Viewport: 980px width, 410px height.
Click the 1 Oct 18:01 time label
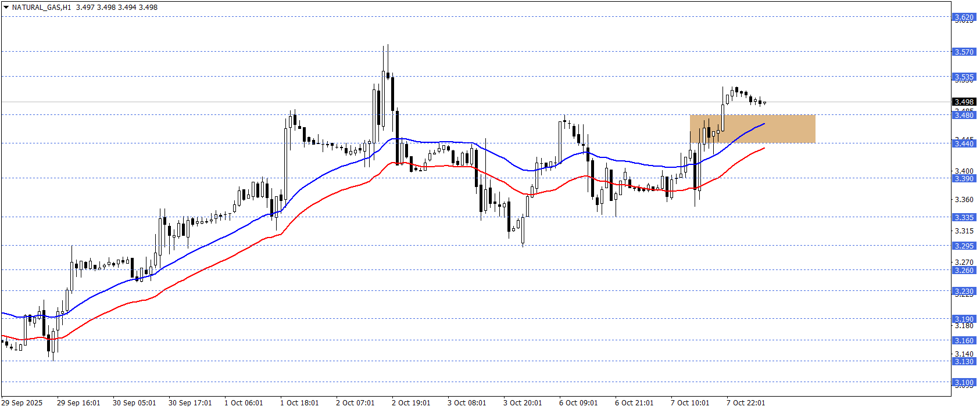tap(299, 403)
